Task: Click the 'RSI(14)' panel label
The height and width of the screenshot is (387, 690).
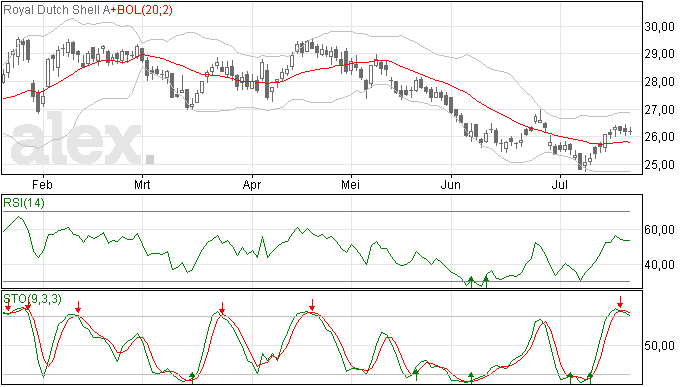Action: click(24, 203)
